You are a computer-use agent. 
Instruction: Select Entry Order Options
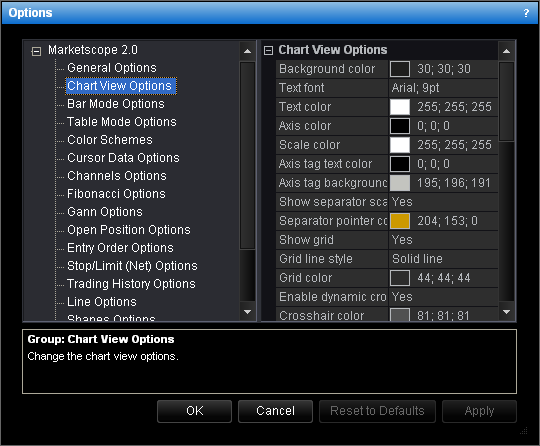tap(120, 248)
